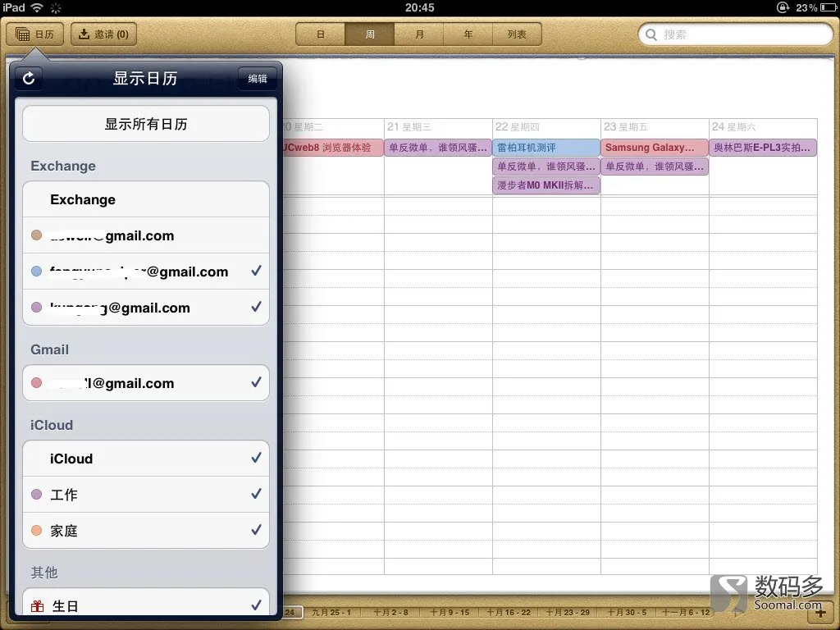Viewport: 840px width, 630px height.
Task: Tap the 编辑 button in the popover
Action: point(257,79)
